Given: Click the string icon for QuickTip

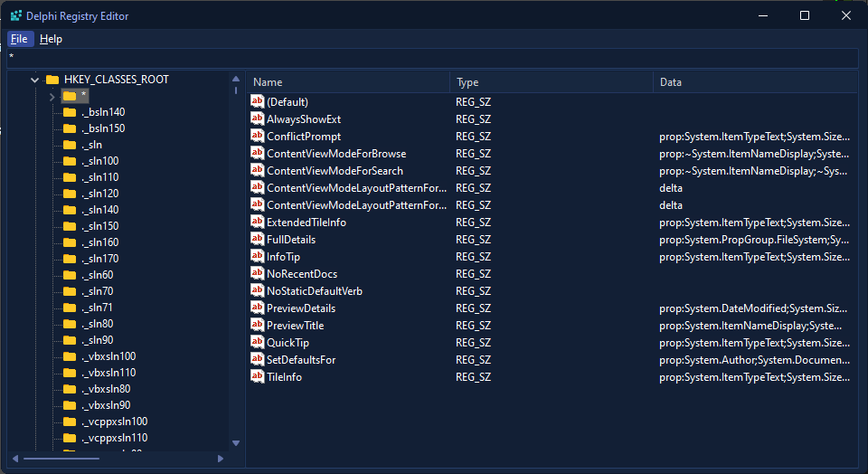Looking at the screenshot, I should coord(258,342).
